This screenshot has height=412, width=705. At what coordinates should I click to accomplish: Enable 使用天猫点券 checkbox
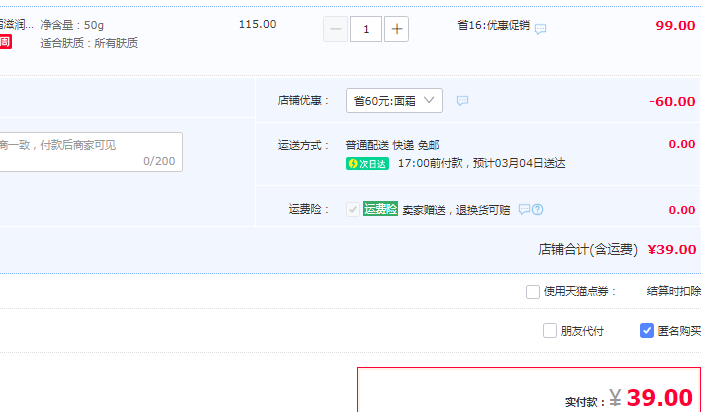[x=533, y=292]
